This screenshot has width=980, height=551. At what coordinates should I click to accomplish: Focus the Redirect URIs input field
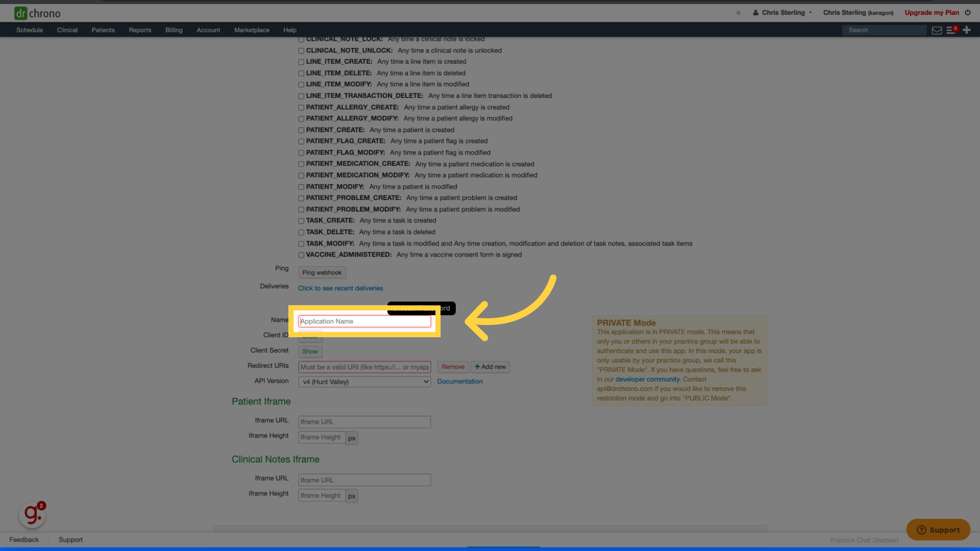(364, 367)
